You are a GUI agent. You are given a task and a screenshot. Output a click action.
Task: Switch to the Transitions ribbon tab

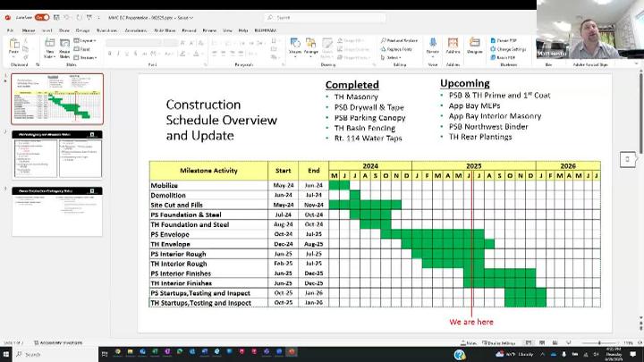click(106, 30)
